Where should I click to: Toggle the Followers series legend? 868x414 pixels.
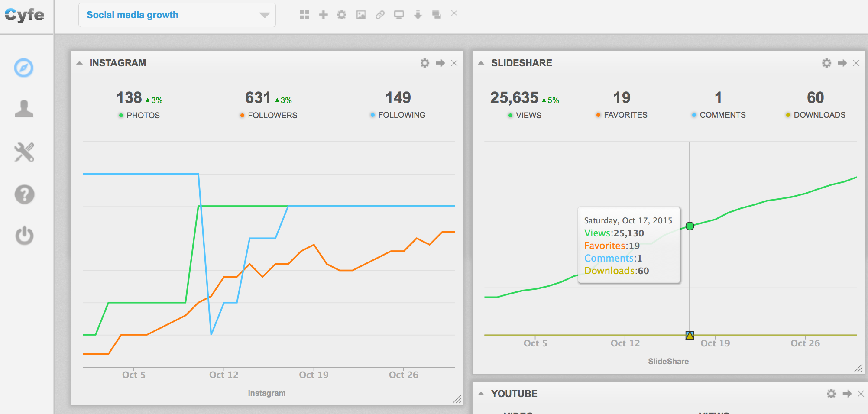pyautogui.click(x=269, y=115)
